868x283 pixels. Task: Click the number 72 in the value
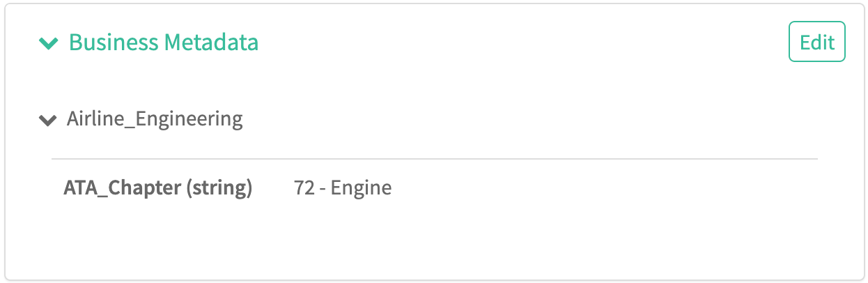[x=304, y=188]
